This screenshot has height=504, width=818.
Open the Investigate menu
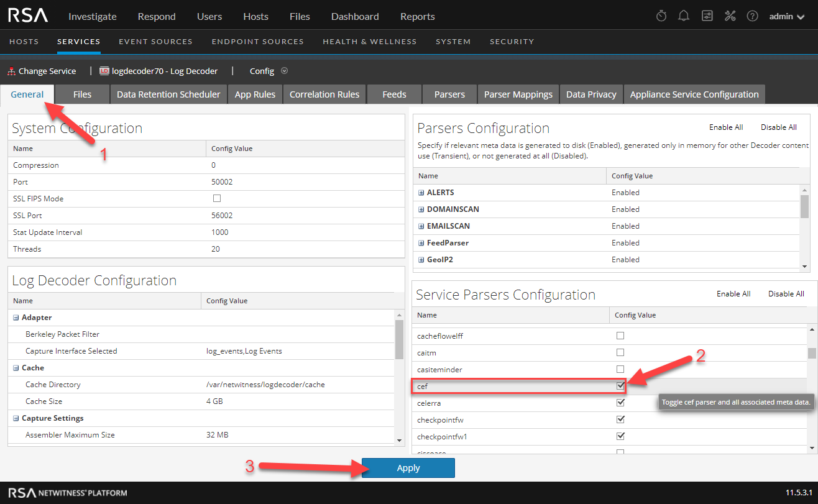[x=92, y=16]
